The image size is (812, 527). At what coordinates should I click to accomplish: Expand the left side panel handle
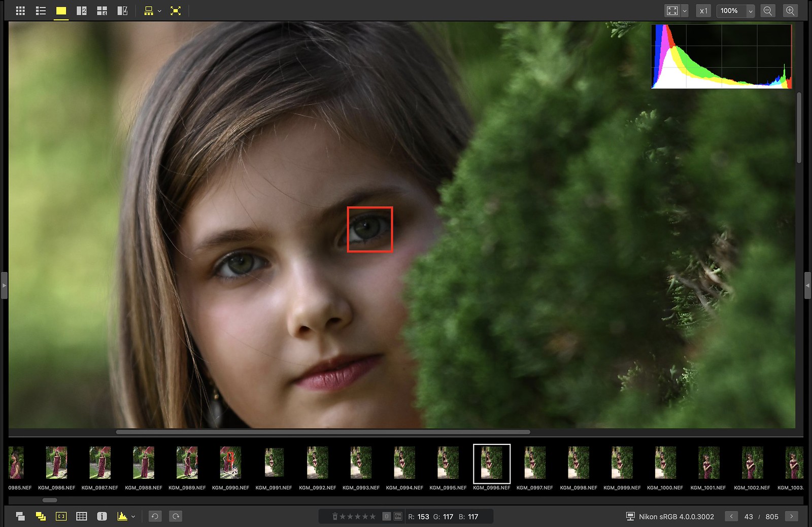[4, 286]
